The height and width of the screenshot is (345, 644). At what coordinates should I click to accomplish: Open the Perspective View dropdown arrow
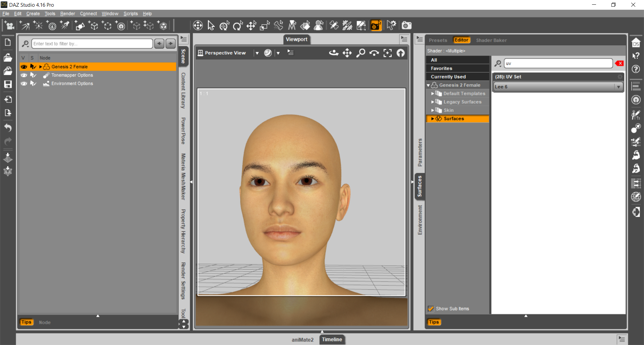tap(257, 53)
